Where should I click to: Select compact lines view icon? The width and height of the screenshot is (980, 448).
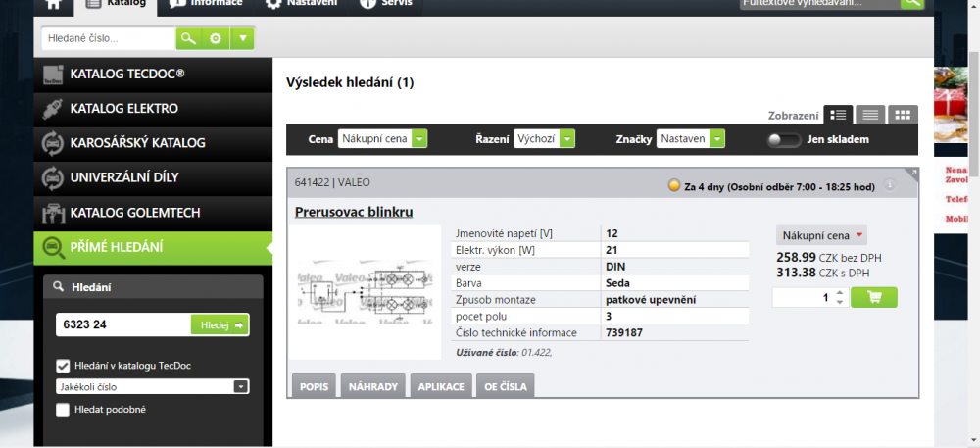pyautogui.click(x=870, y=115)
